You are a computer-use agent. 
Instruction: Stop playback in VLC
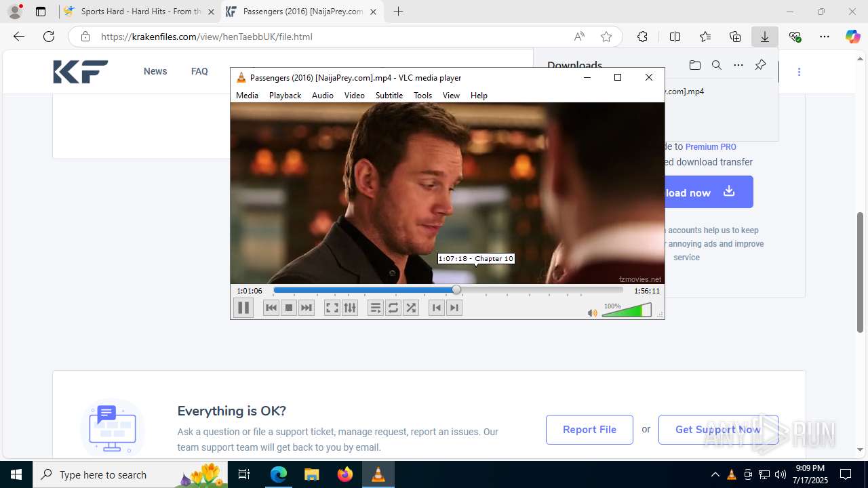tap(289, 308)
